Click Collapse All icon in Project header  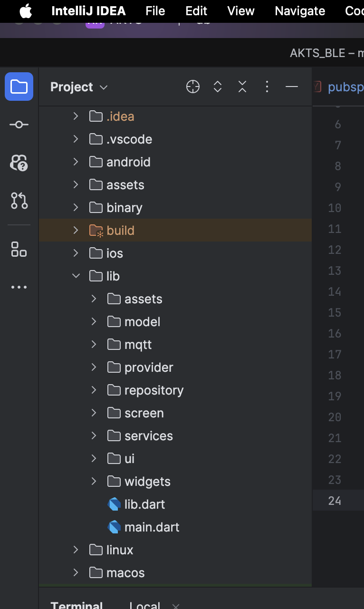[x=242, y=87]
